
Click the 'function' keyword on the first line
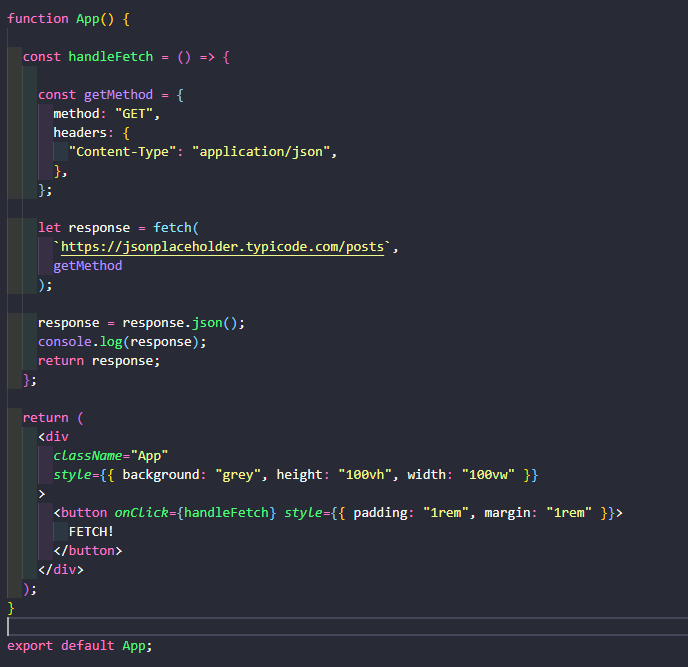coord(38,19)
